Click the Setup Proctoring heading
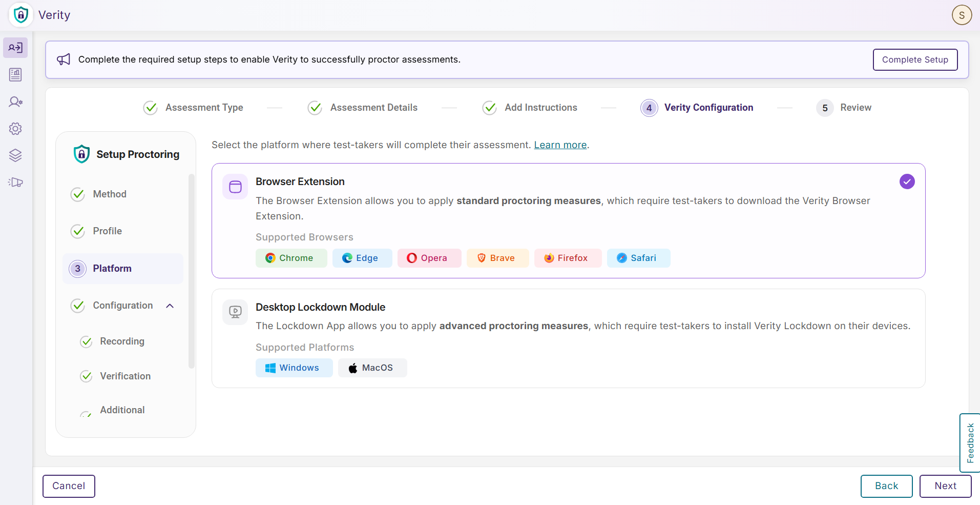 click(138, 154)
